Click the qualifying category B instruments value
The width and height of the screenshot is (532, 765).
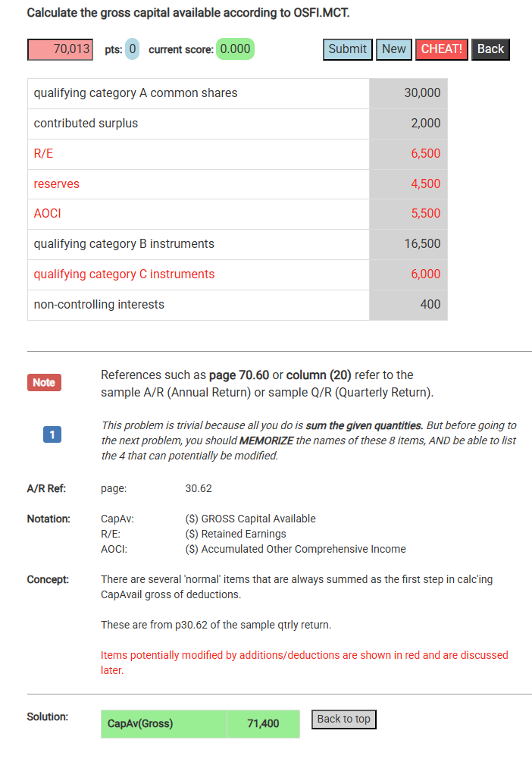pos(422,244)
